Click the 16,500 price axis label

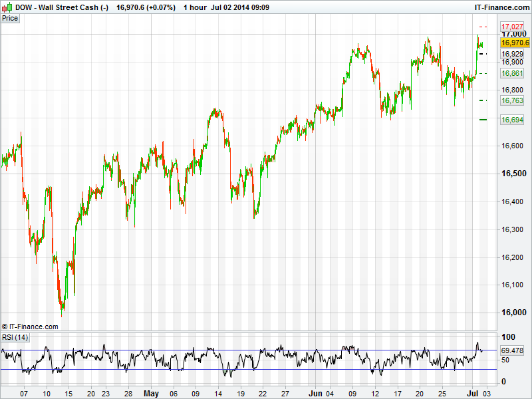click(x=514, y=174)
